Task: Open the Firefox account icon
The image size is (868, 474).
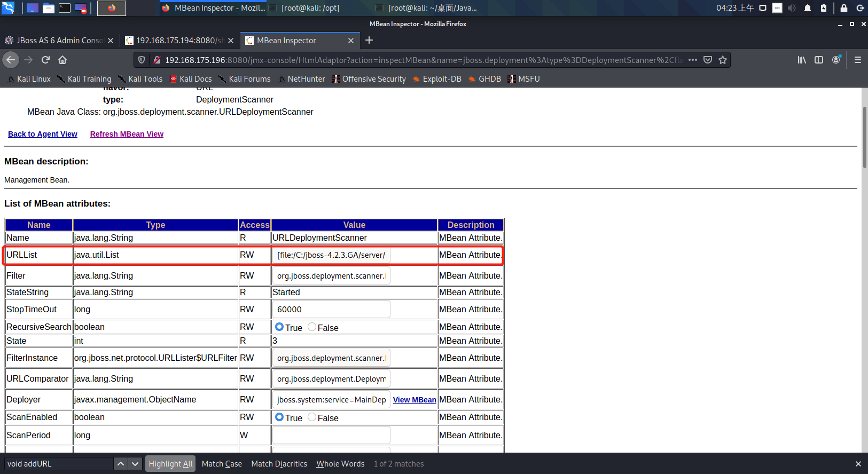Action: (x=836, y=60)
